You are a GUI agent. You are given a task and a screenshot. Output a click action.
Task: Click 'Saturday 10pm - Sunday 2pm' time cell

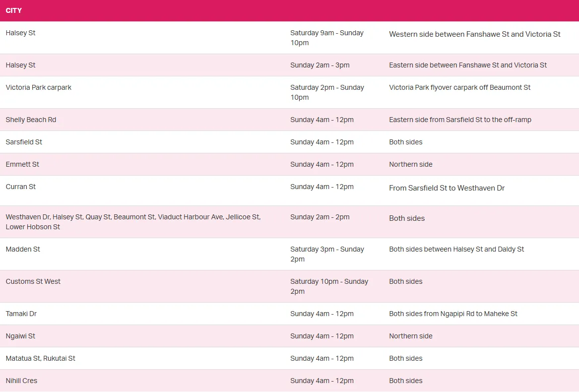coord(329,286)
